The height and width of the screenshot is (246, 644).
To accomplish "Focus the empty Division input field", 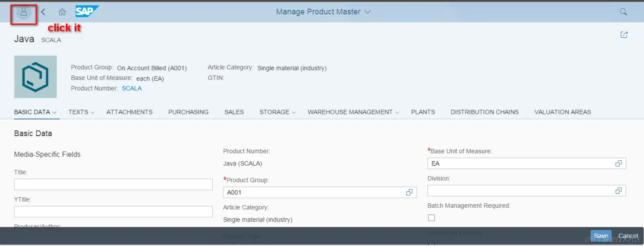I will (x=526, y=190).
